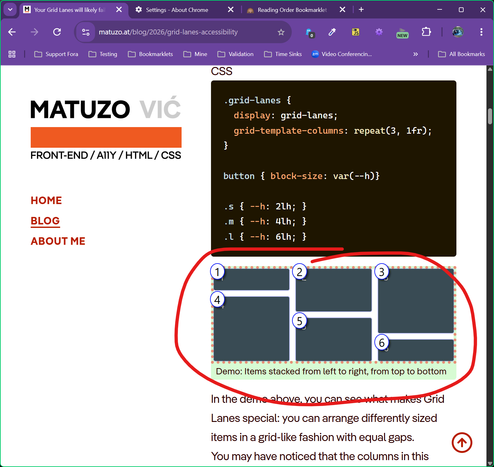
Task: Open the Chrome profile avatar
Action: (x=458, y=32)
